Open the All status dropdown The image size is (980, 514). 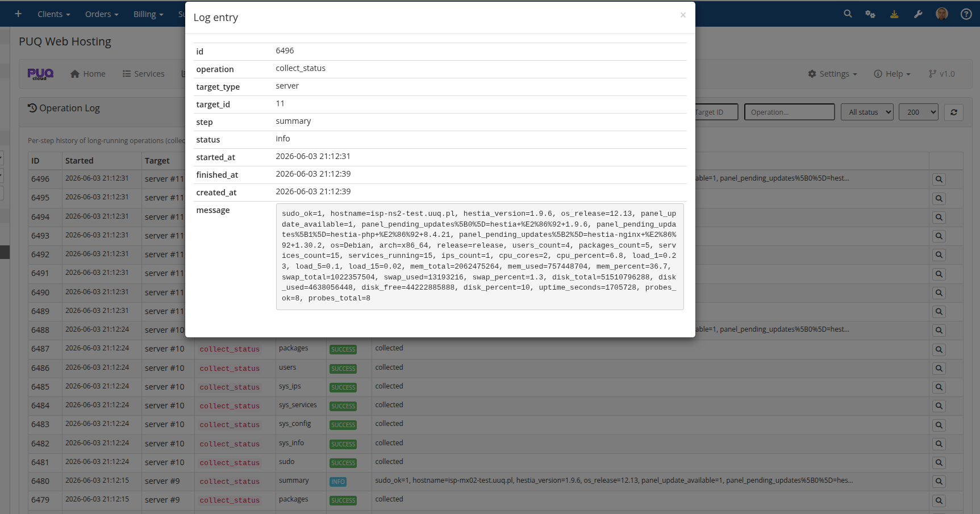867,112
